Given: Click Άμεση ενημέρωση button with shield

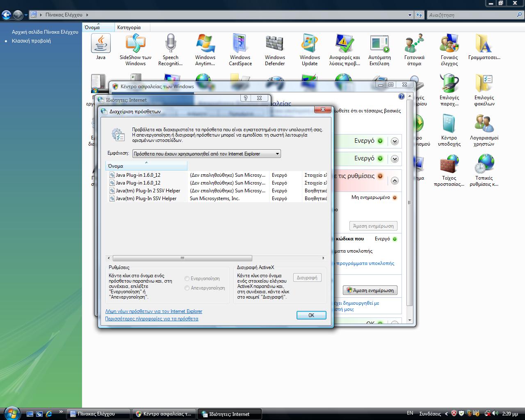Looking at the screenshot, I should pos(370,290).
